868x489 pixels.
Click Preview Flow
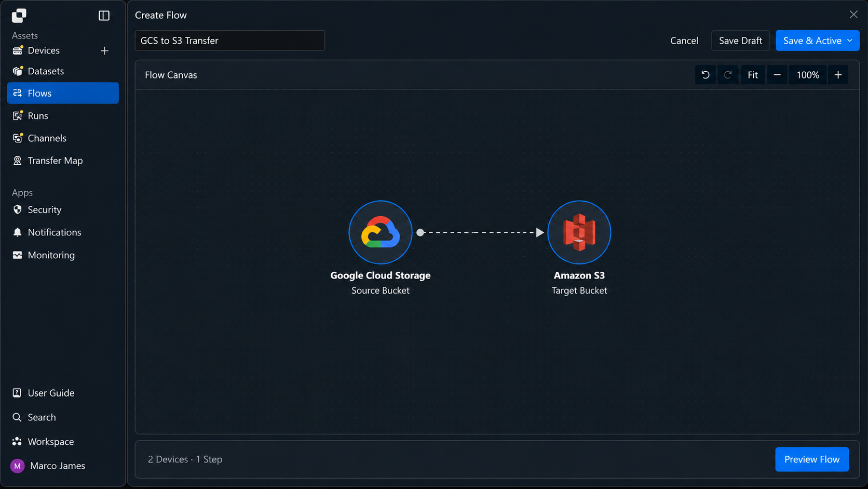[x=812, y=459]
